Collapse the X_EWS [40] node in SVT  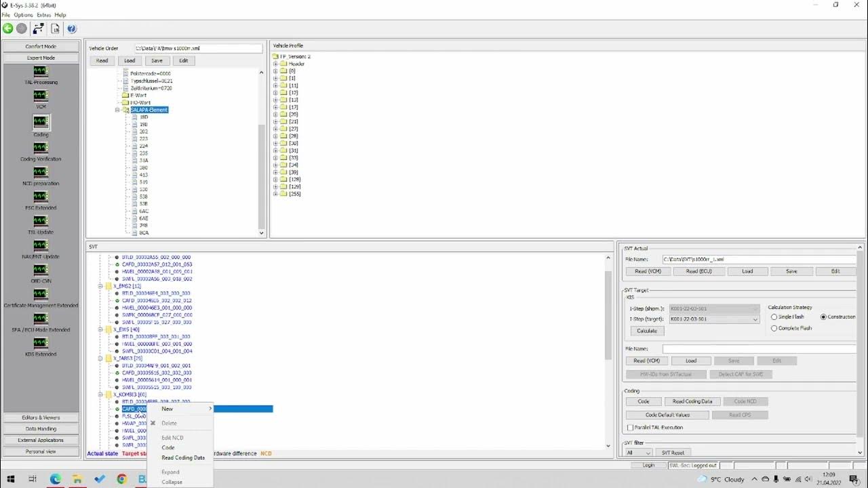tap(100, 329)
